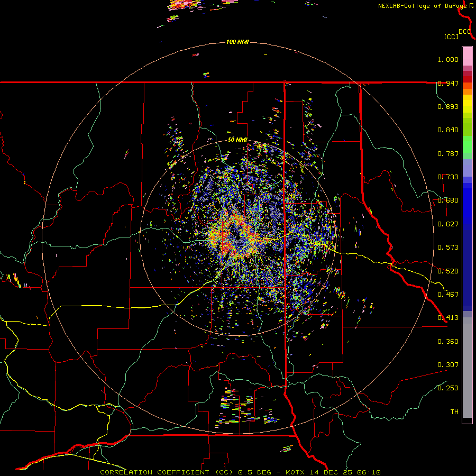This screenshot has height=476, width=476.
Task: Click the 0.520 scale value
Action: pos(448,271)
